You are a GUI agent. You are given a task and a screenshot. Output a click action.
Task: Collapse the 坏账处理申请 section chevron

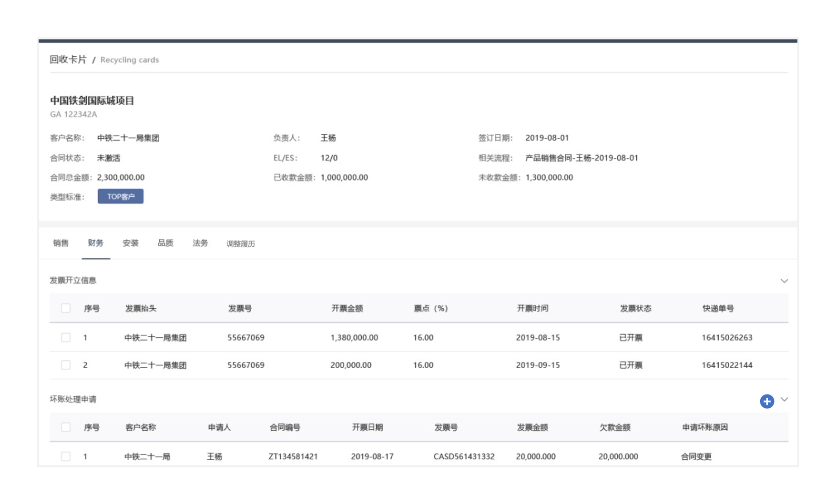pyautogui.click(x=784, y=399)
